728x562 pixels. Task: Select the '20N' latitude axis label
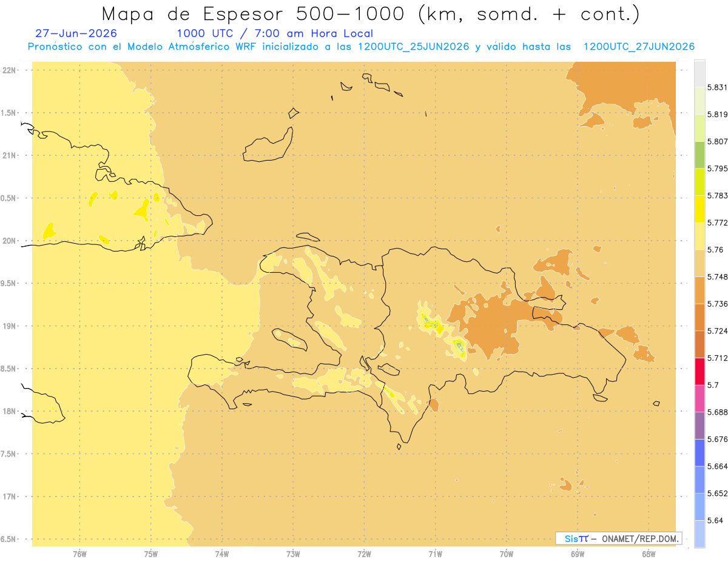[x=10, y=241]
